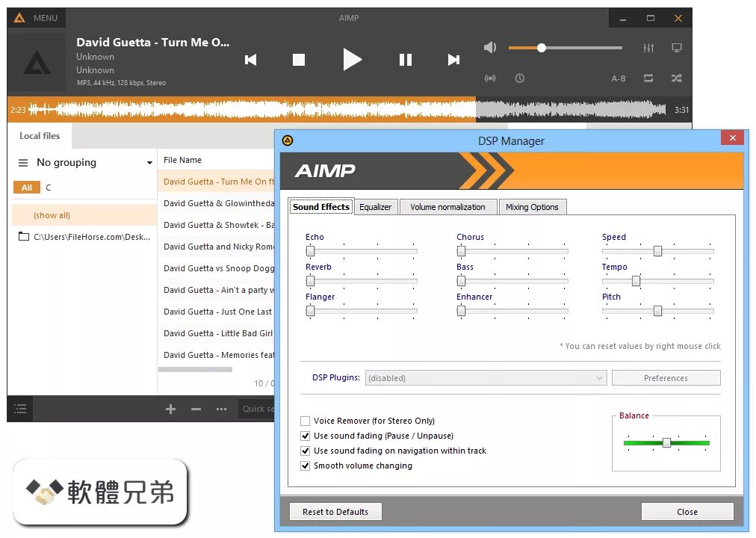The image size is (756, 538).
Task: Click the Quick search field
Action: [x=256, y=409]
